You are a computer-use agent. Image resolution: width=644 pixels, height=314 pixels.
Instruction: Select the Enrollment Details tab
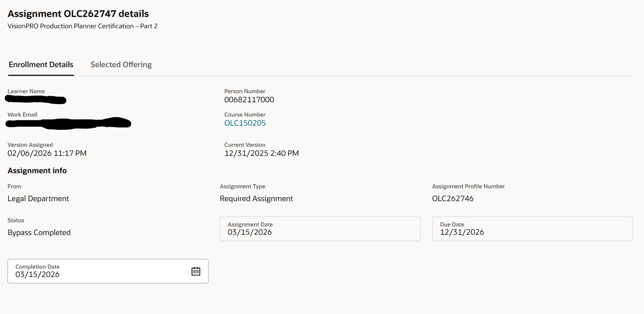[41, 65]
